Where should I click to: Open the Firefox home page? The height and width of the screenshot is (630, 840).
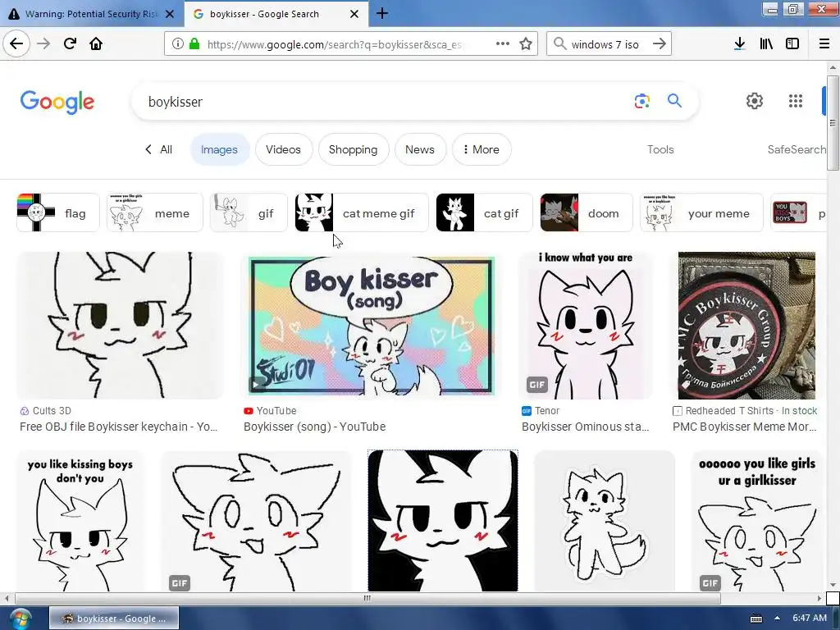pos(96,43)
